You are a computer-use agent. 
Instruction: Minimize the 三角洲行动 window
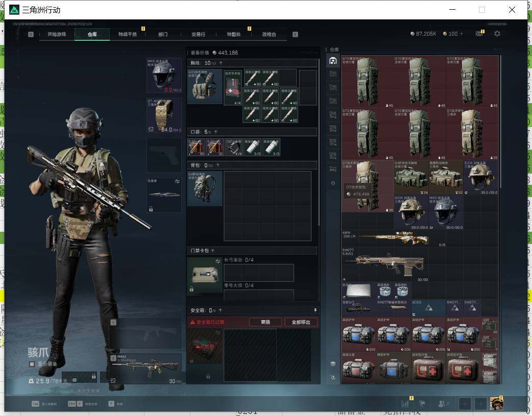coord(452,10)
